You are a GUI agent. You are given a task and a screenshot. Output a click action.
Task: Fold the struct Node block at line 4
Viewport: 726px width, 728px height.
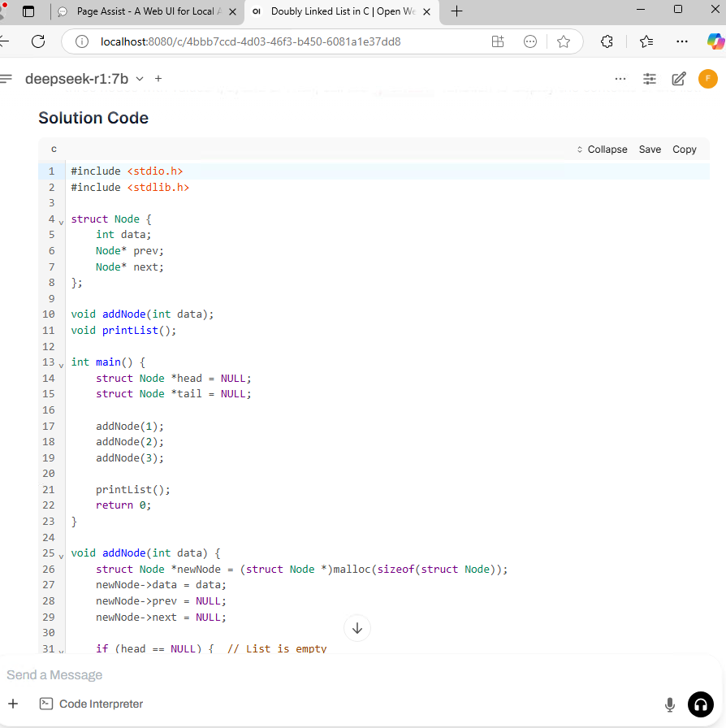pyautogui.click(x=61, y=223)
